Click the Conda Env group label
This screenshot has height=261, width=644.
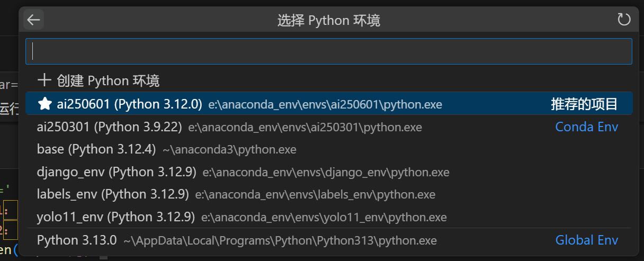click(587, 127)
